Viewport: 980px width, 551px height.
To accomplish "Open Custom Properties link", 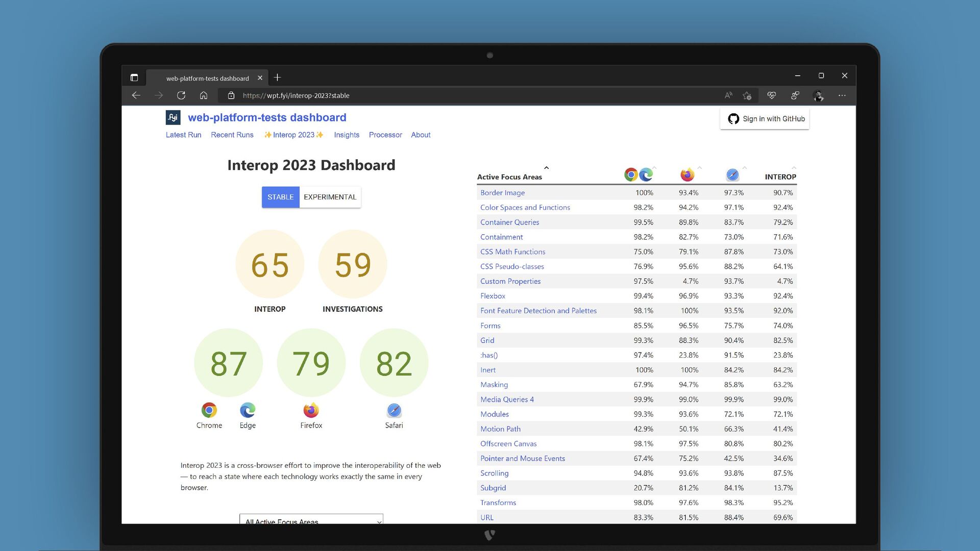I will click(510, 282).
